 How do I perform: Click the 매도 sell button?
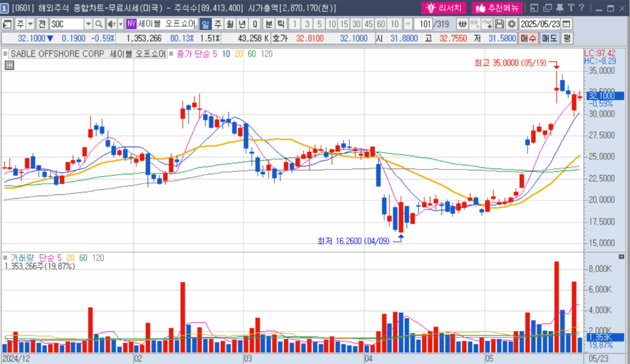pos(549,39)
